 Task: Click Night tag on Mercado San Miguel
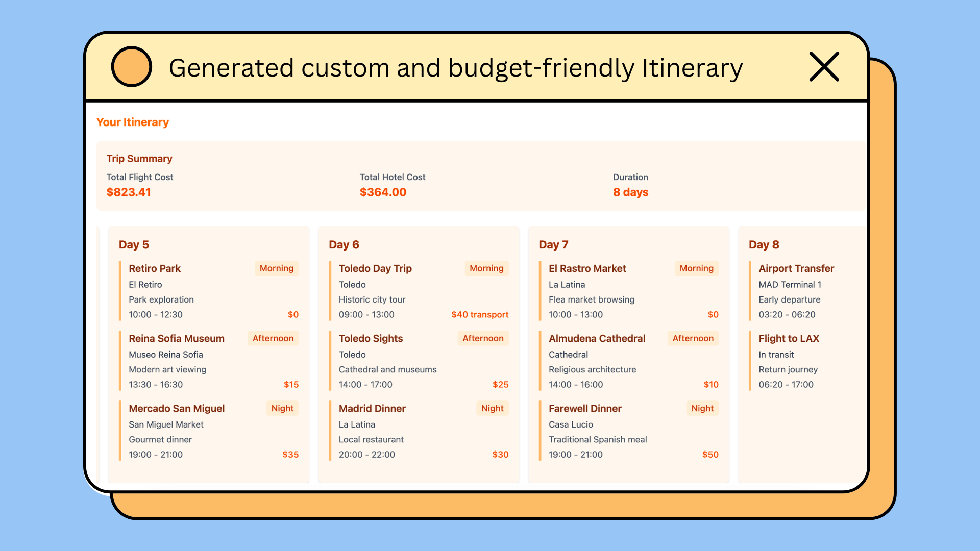tap(282, 408)
